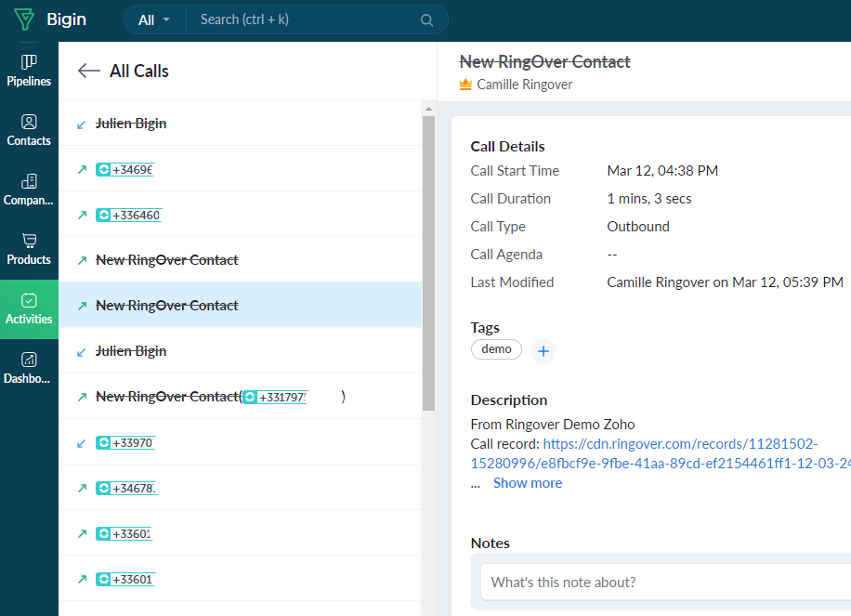Navigate to the Products module

pos(29,249)
